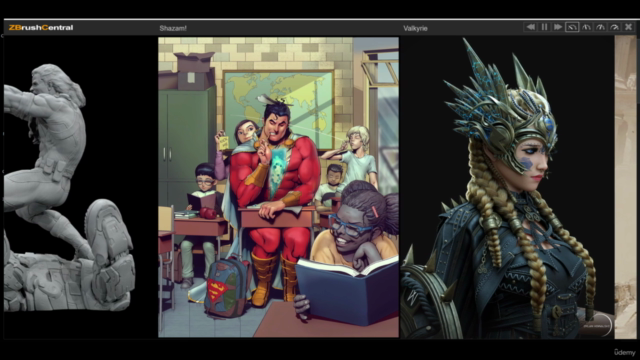The height and width of the screenshot is (360, 640).
Task: Skip to the next slideshow image
Action: click(x=558, y=27)
